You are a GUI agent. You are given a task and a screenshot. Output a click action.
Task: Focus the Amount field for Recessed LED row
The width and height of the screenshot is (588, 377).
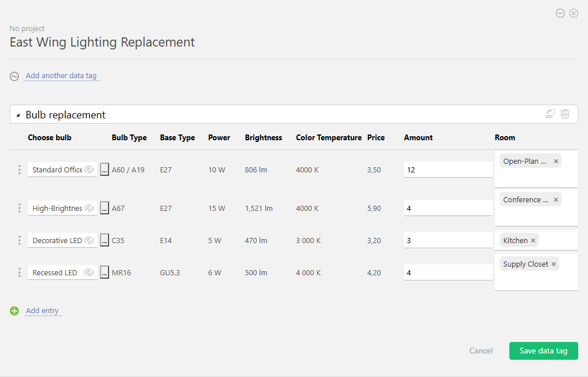tap(448, 272)
